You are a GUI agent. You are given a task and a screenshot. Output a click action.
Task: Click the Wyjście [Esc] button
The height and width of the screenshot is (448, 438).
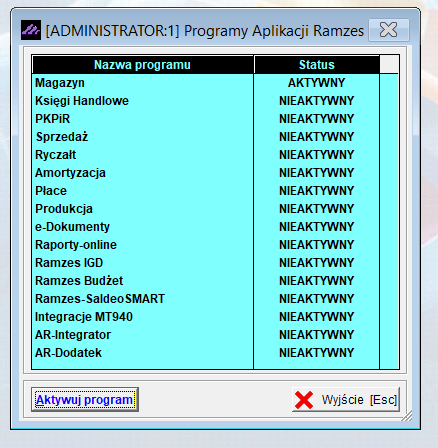click(346, 399)
